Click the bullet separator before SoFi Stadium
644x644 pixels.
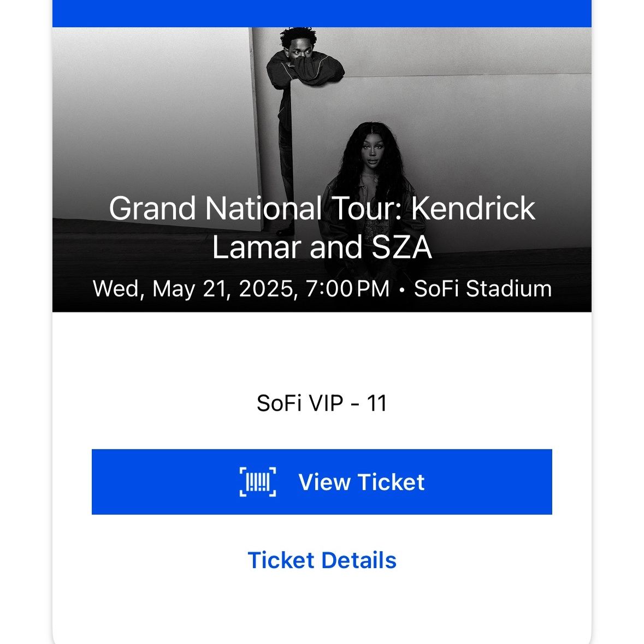[401, 290]
